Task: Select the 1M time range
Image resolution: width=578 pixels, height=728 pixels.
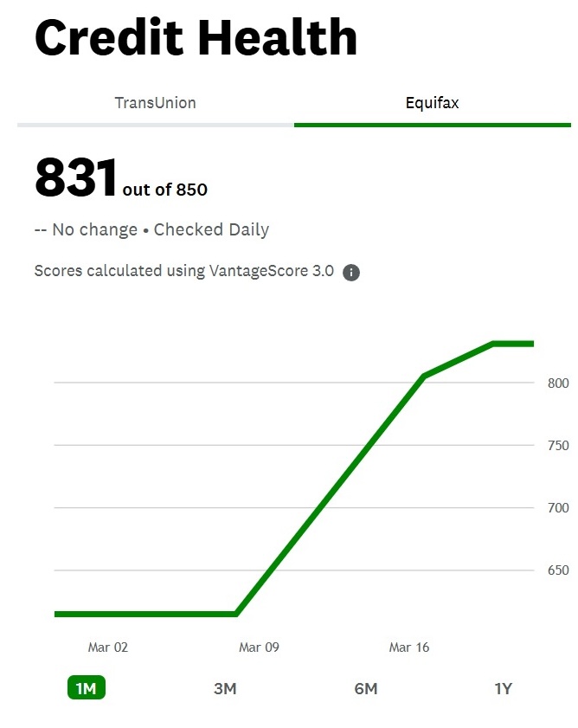Action: [87, 687]
